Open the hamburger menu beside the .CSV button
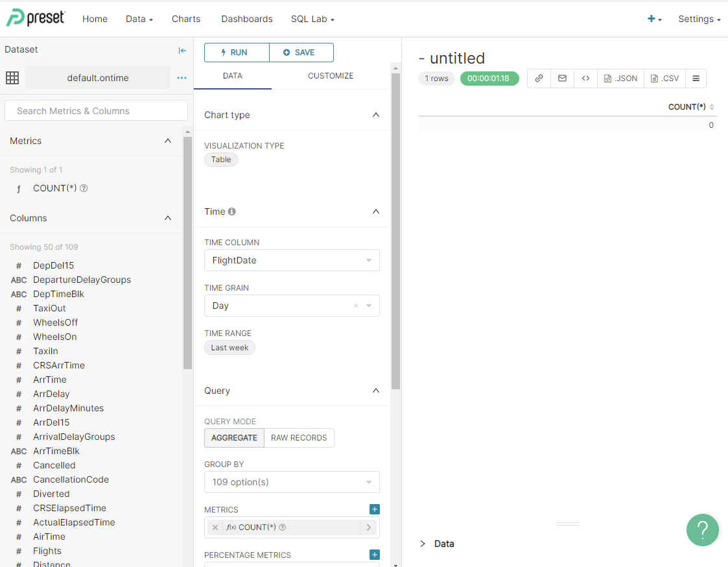The height and width of the screenshot is (567, 728). [696, 78]
